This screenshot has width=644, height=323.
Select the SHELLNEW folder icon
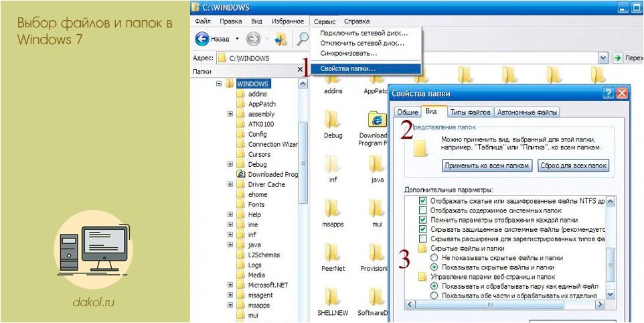[x=331, y=297]
